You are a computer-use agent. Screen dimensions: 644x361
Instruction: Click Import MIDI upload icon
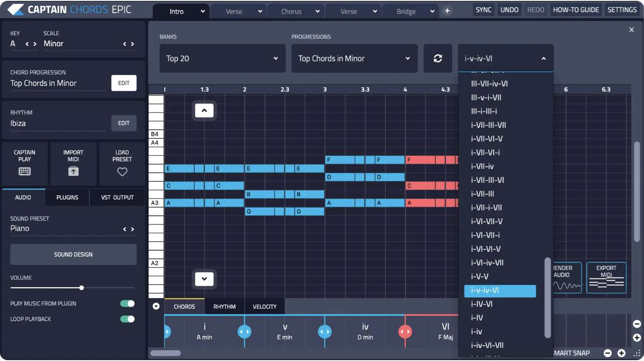73,171
